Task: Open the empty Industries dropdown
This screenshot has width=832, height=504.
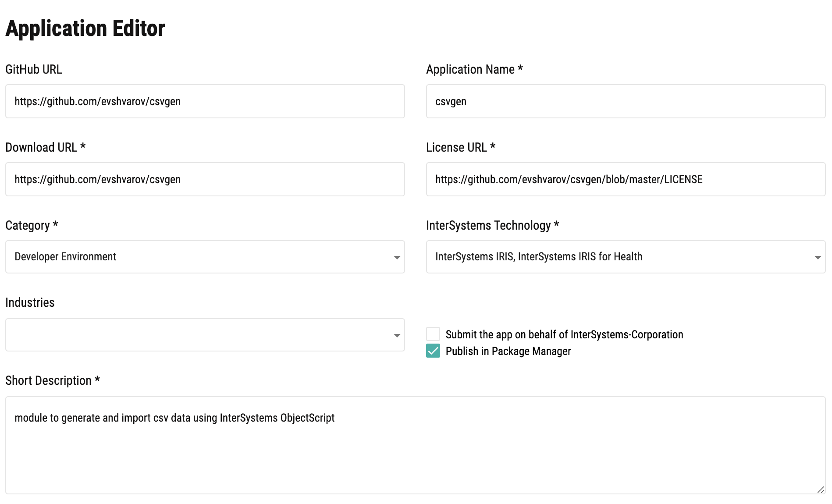Action: [x=205, y=335]
